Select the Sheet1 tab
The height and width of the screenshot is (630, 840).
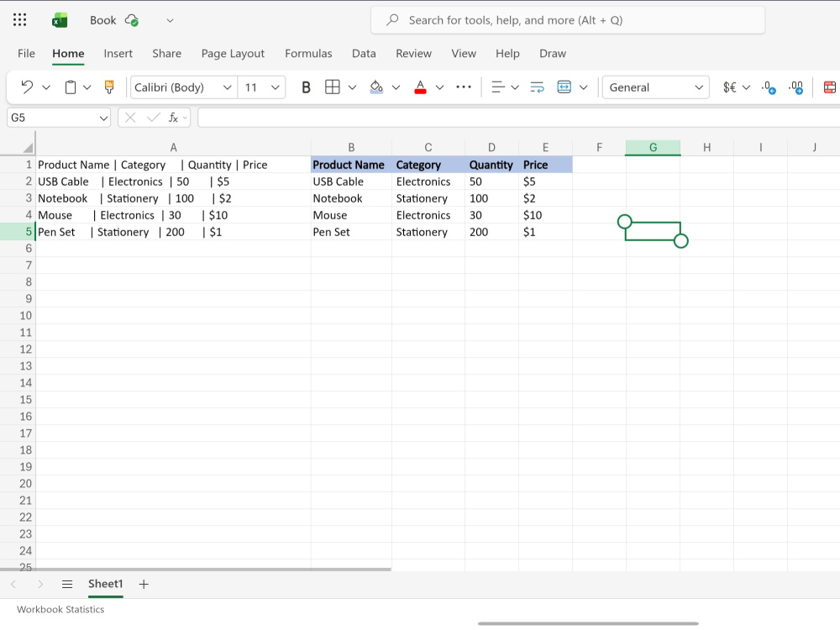[x=106, y=585]
